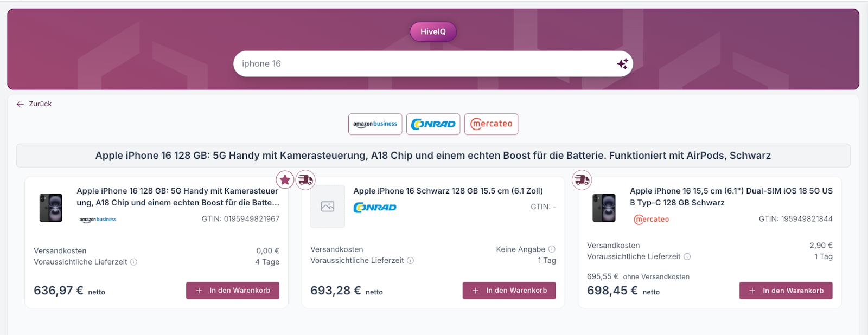This screenshot has width=868, height=335.
Task: Click the HiveIQ logo button
Action: [x=433, y=31]
